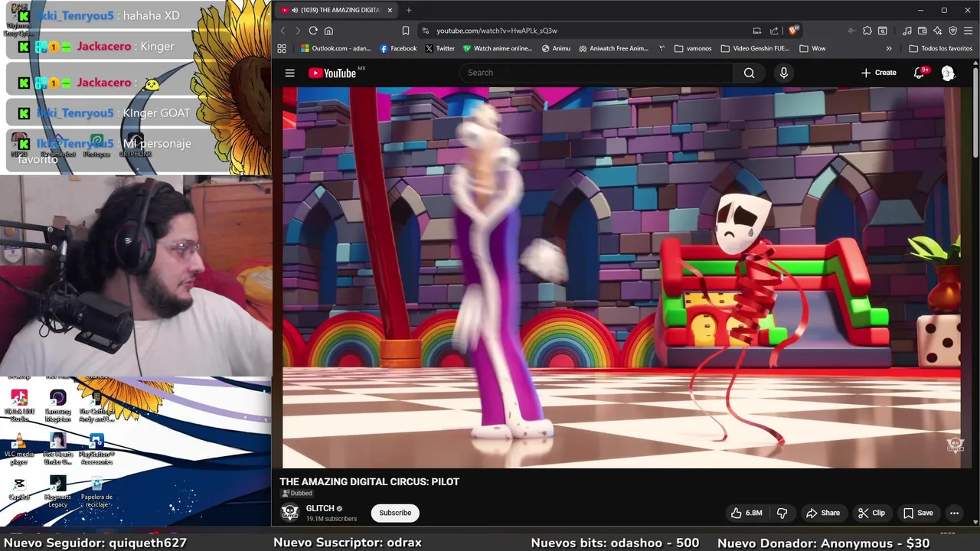Open the browser home page button
980x551 pixels.
pos(328,31)
